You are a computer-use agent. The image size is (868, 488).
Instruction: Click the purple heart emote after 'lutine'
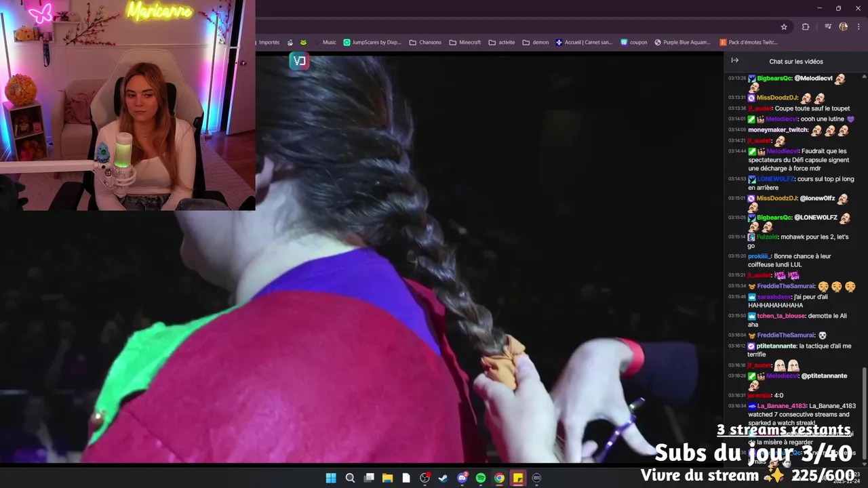pos(851,119)
